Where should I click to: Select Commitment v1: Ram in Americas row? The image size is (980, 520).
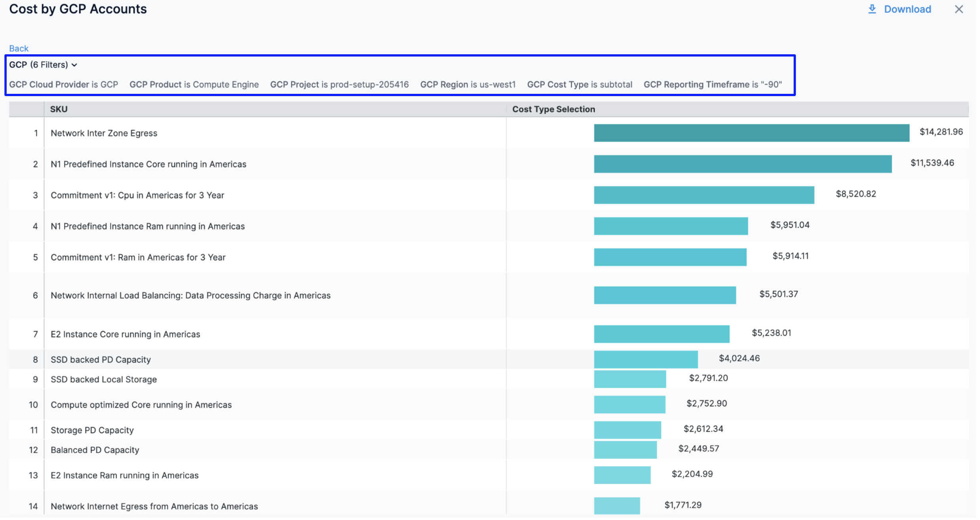click(138, 257)
